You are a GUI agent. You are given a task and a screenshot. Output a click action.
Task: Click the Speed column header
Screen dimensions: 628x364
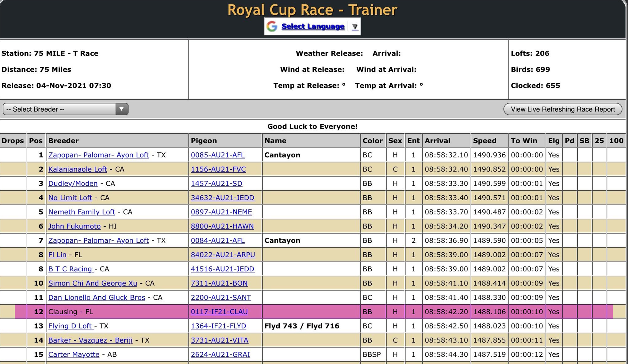[x=484, y=141]
